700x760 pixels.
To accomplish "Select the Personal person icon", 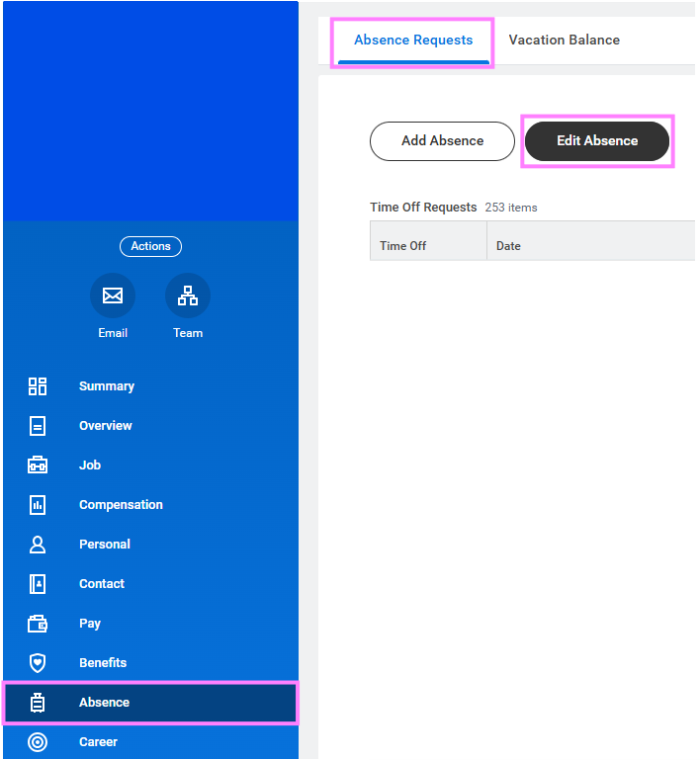I will (38, 545).
